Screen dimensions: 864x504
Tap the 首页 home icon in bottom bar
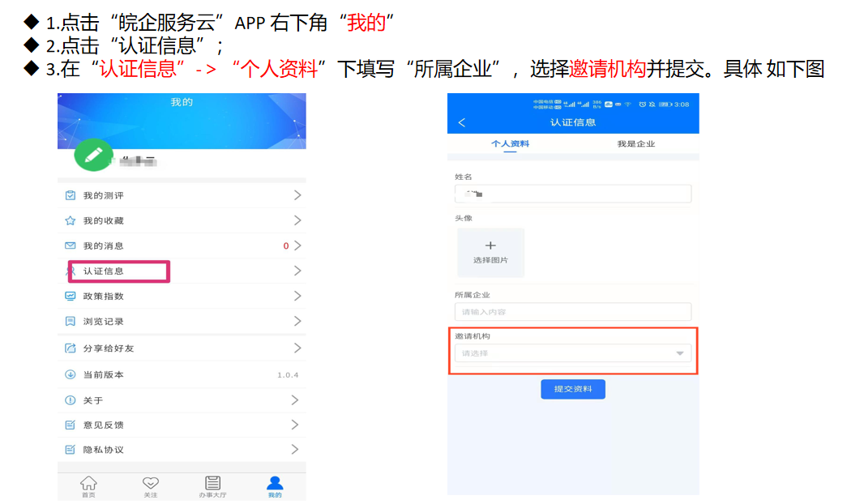pos(88,485)
